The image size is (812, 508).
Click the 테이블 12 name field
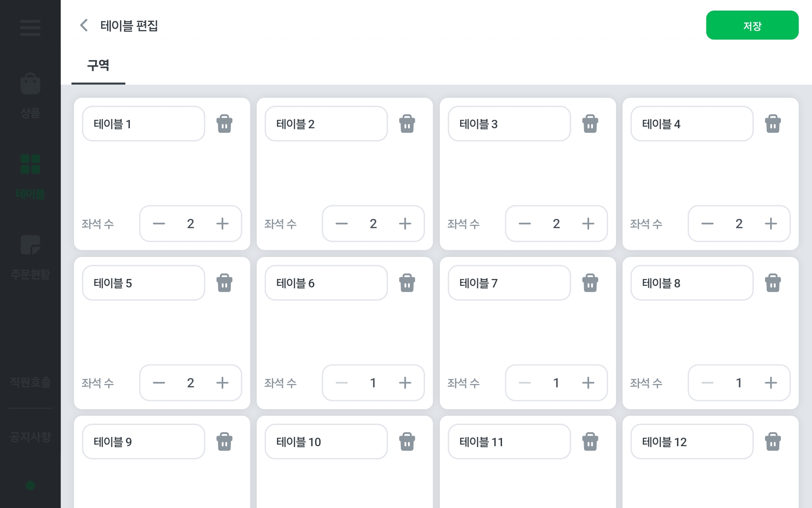tap(691, 442)
